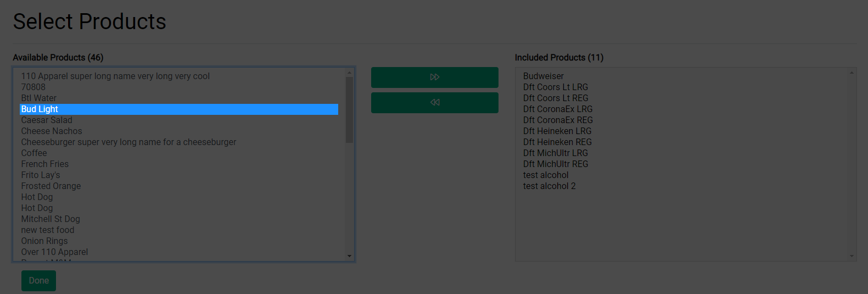Select Onion Rings product
Viewport: 868px width, 294px height.
pos(179,241)
